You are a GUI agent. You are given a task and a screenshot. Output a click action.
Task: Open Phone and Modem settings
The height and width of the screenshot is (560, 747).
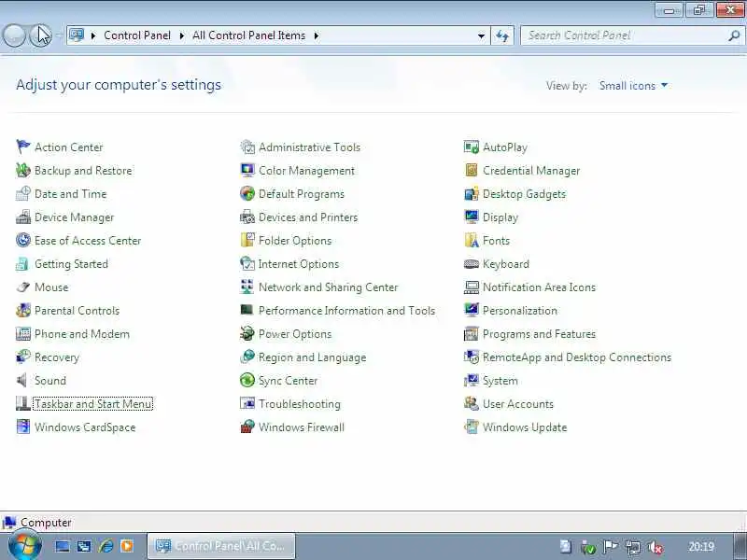[x=82, y=334]
